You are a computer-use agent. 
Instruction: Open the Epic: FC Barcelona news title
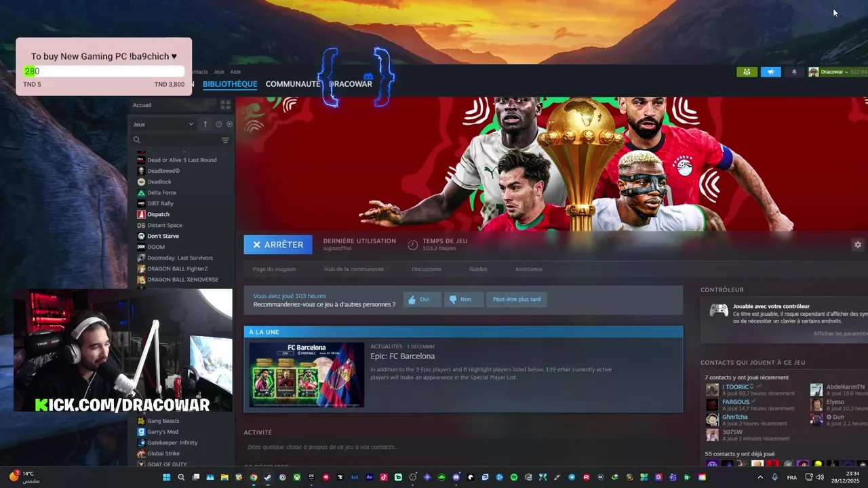(403, 357)
